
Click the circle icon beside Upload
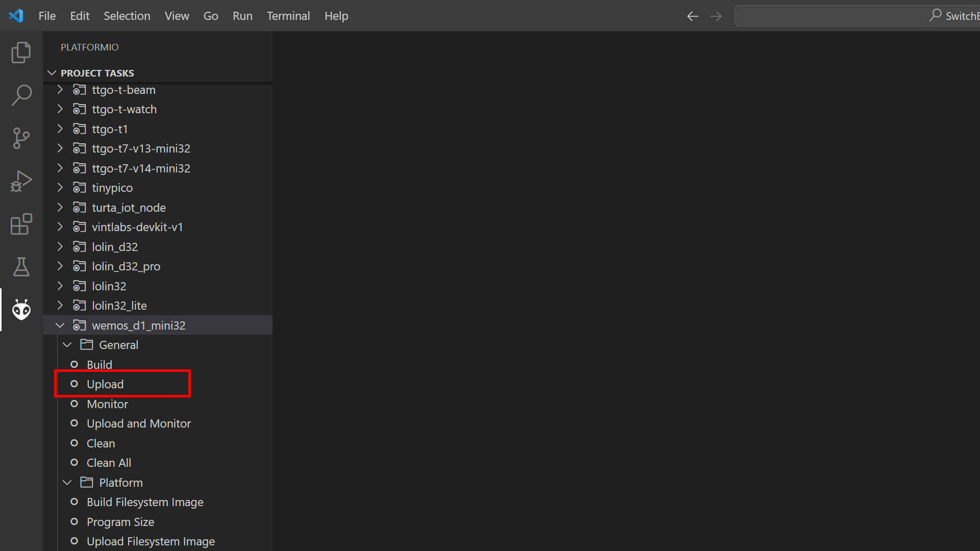(74, 384)
